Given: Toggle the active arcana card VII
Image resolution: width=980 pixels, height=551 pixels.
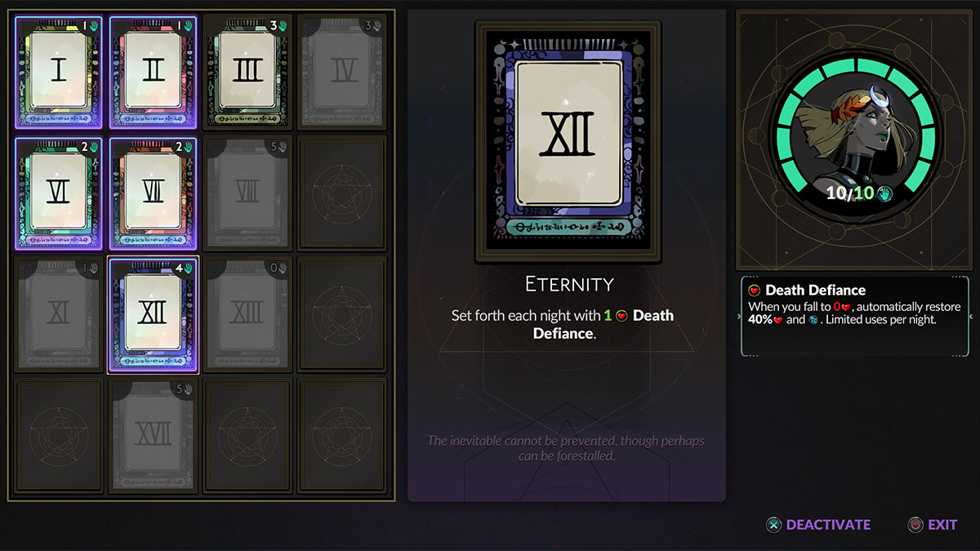Looking at the screenshot, I should 153,193.
